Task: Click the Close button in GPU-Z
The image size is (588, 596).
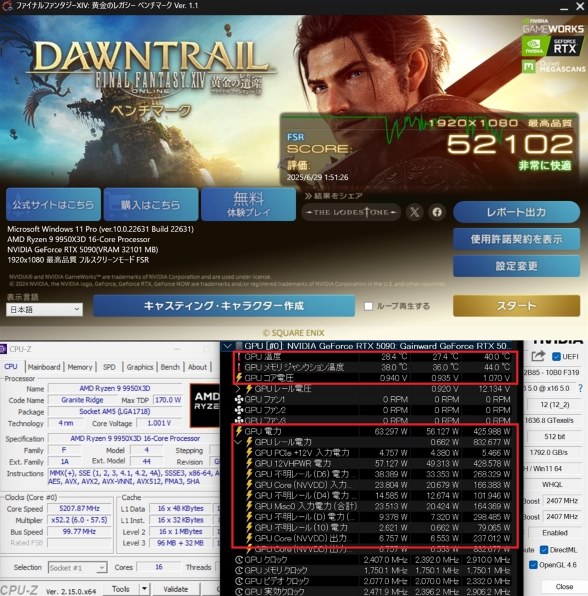Action: click(564, 586)
